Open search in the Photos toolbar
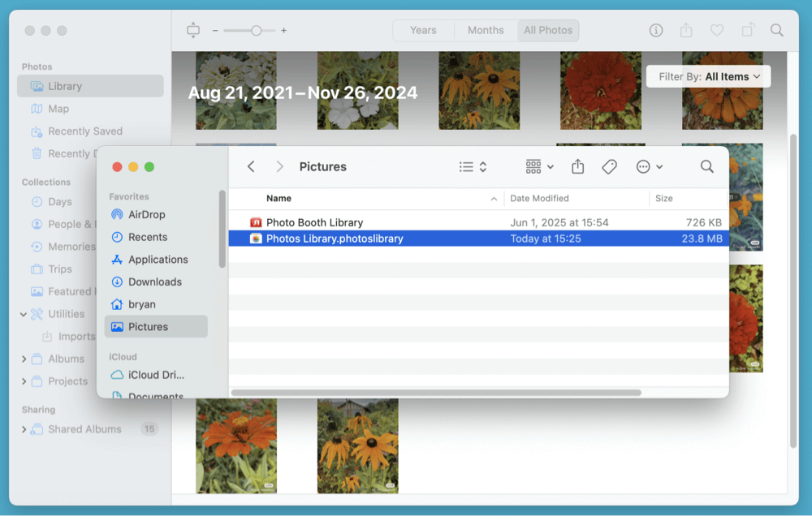Viewport: 812px width, 516px height. pos(777,30)
